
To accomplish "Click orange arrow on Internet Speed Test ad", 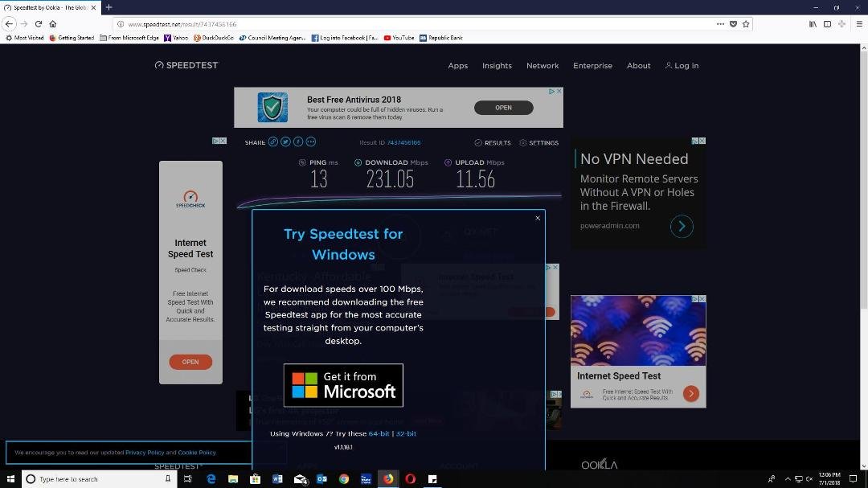I will [x=691, y=393].
